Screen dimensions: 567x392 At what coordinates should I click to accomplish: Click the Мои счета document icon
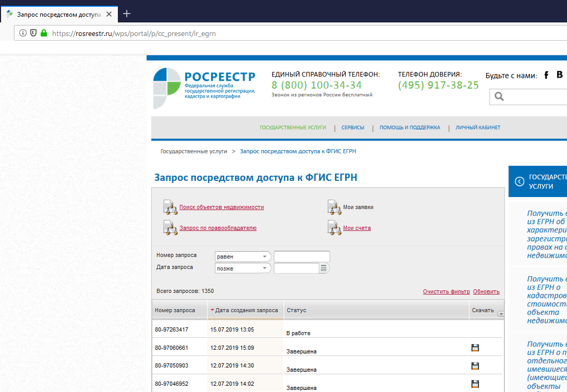(334, 228)
